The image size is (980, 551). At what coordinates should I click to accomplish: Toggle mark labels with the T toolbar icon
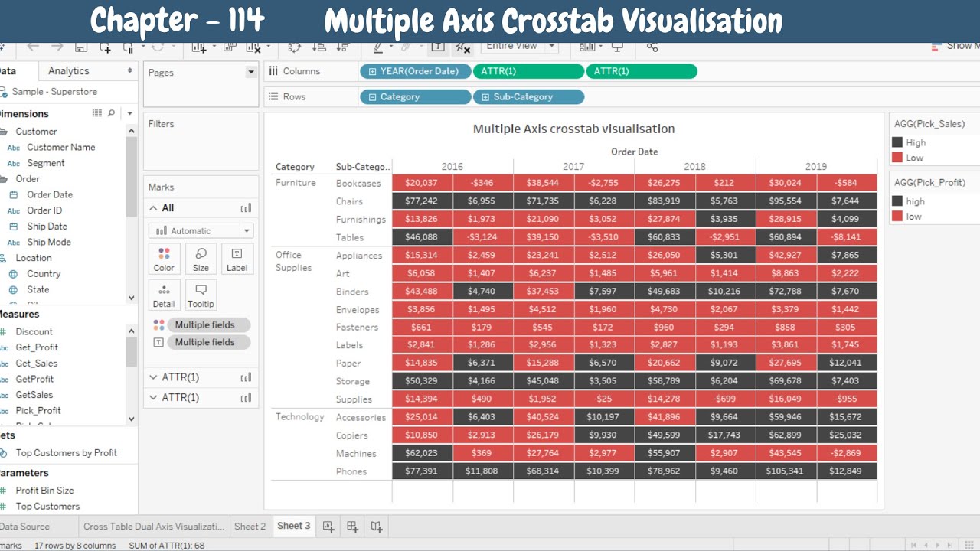436,47
